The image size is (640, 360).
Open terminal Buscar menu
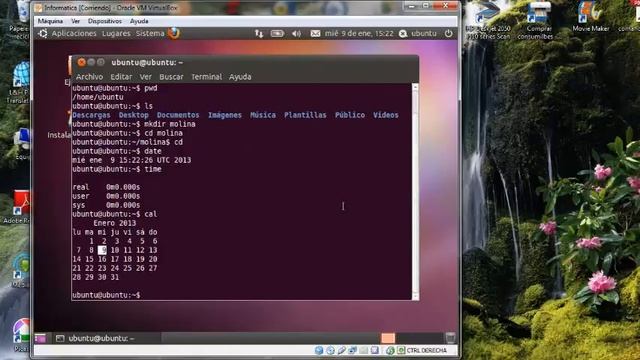[x=171, y=77]
